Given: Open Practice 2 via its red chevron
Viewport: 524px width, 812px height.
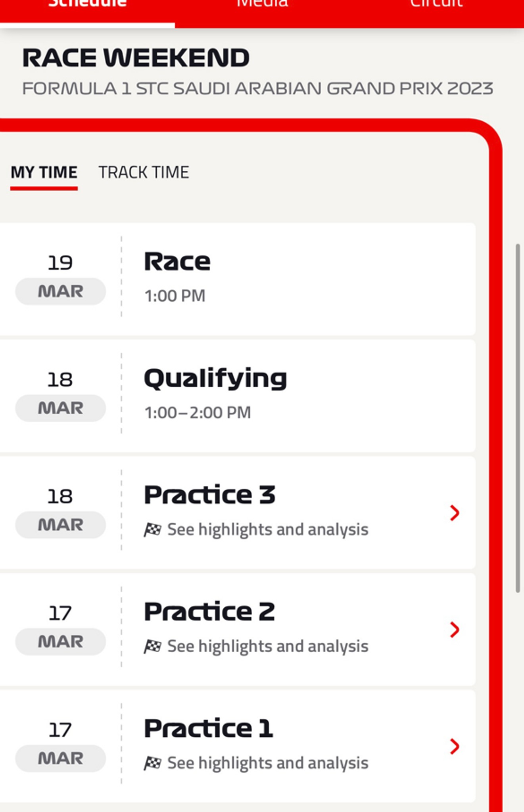Looking at the screenshot, I should point(455,629).
